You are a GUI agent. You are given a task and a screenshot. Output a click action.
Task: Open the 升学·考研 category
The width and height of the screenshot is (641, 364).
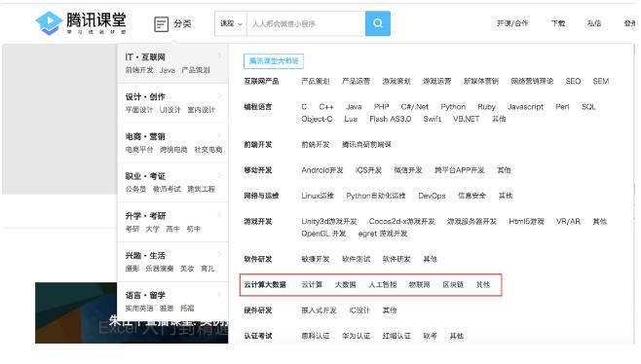(x=172, y=222)
